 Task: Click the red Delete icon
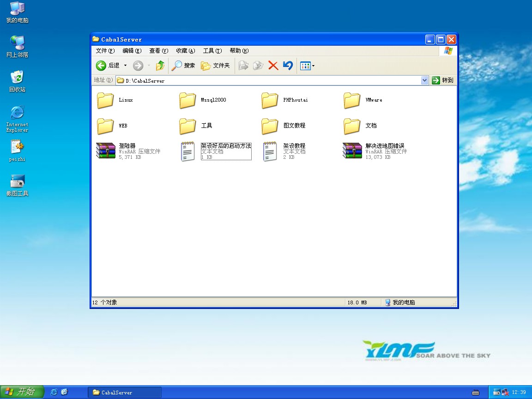tap(273, 66)
